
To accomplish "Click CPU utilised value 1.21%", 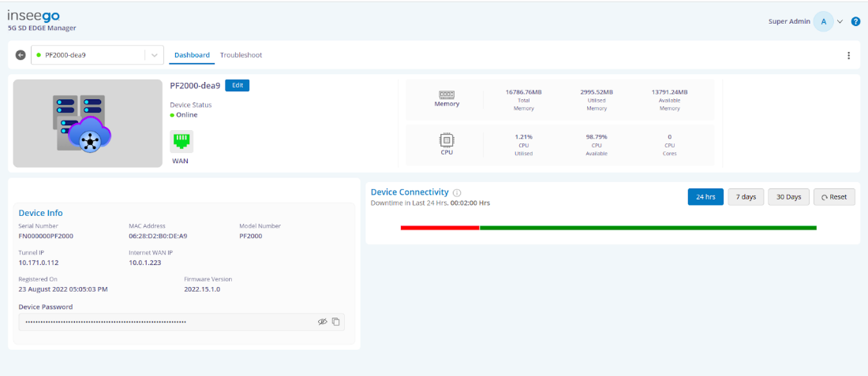I will point(524,136).
